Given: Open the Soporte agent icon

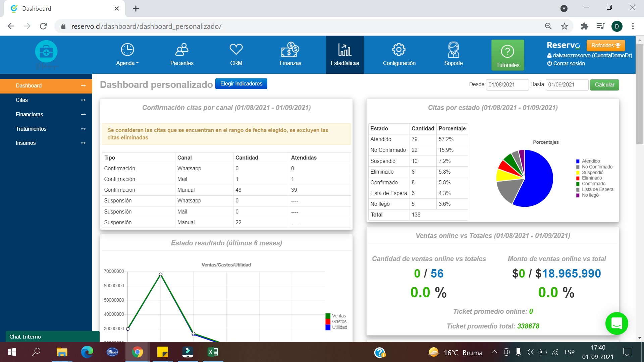Looking at the screenshot, I should click(x=453, y=50).
